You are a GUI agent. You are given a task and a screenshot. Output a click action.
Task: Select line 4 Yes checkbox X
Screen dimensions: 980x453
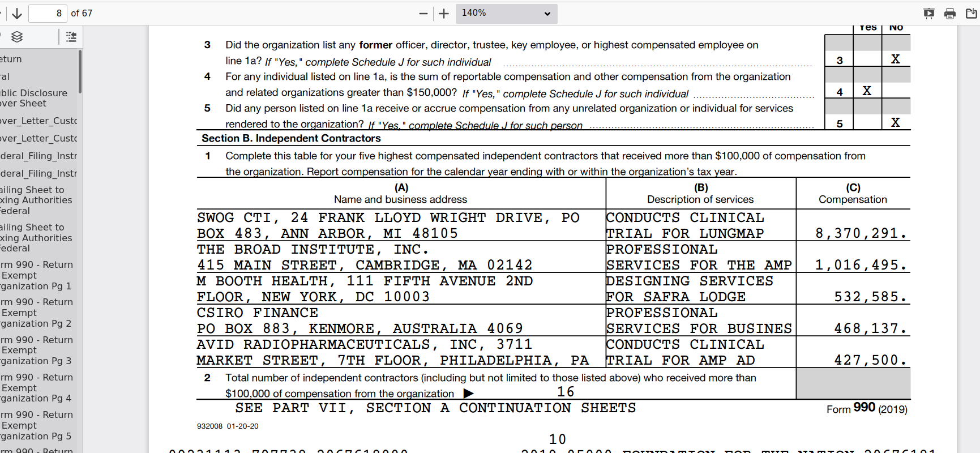point(867,91)
